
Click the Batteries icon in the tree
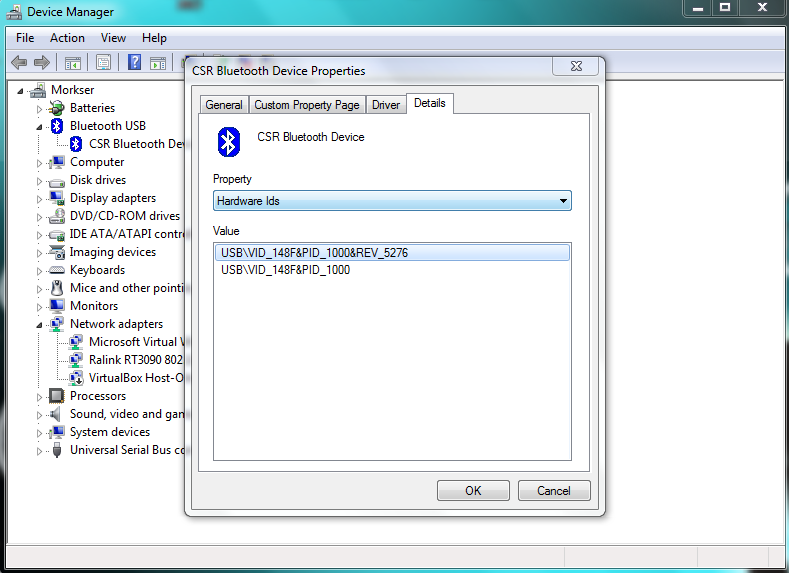coord(56,108)
